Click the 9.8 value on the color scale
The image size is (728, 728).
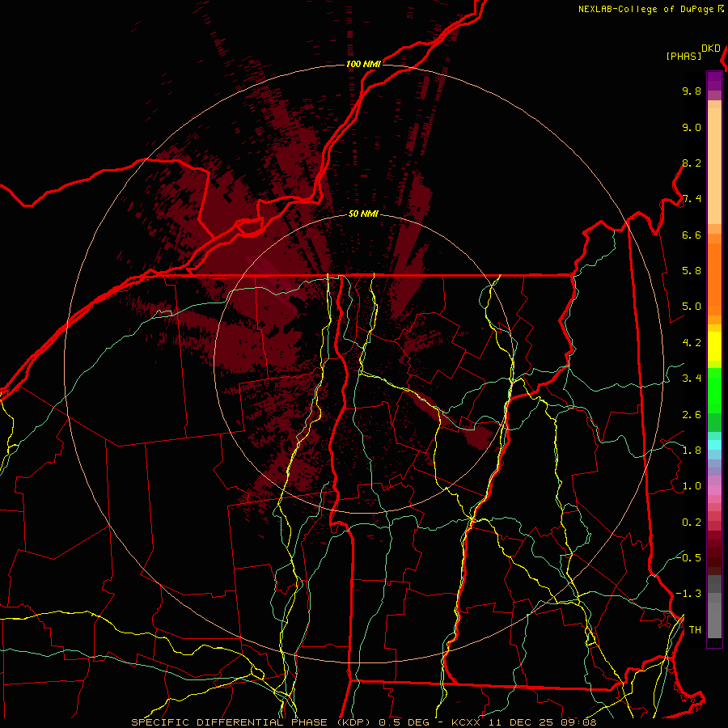click(x=692, y=91)
